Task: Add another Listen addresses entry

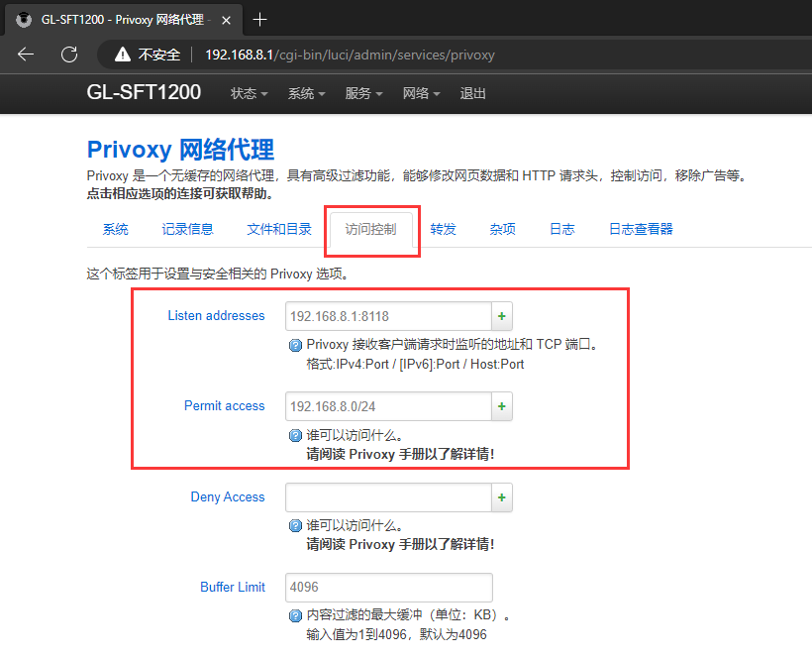Action: (x=502, y=316)
